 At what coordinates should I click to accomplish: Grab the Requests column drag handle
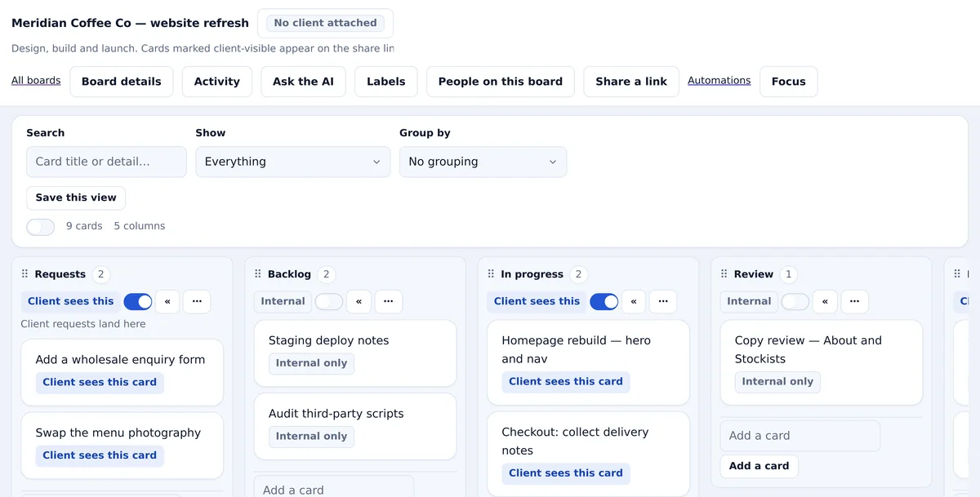pos(24,274)
